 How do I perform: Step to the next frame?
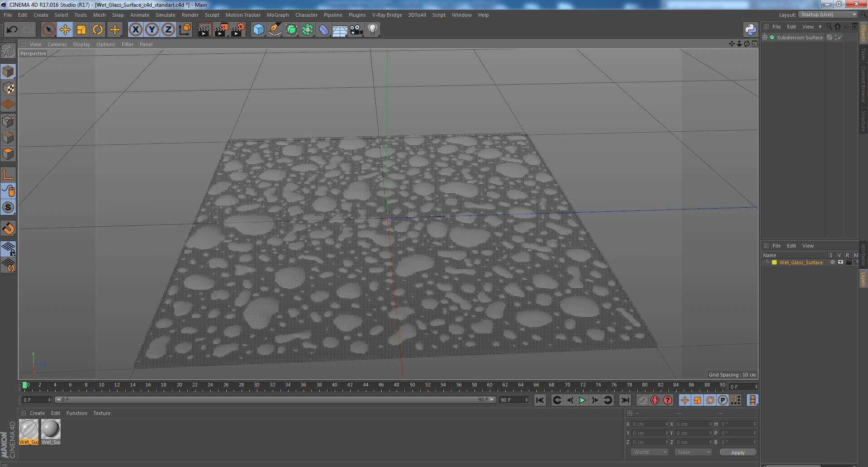pos(595,400)
